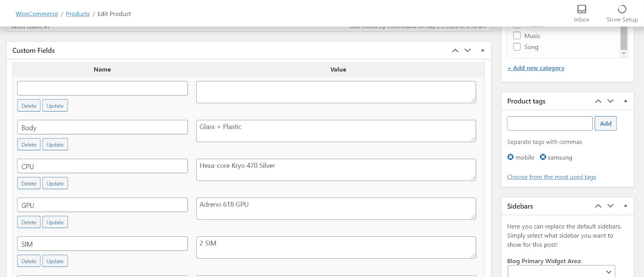Delete the SIM custom field
Image resolution: width=644 pixels, height=277 pixels.
pos(29,261)
